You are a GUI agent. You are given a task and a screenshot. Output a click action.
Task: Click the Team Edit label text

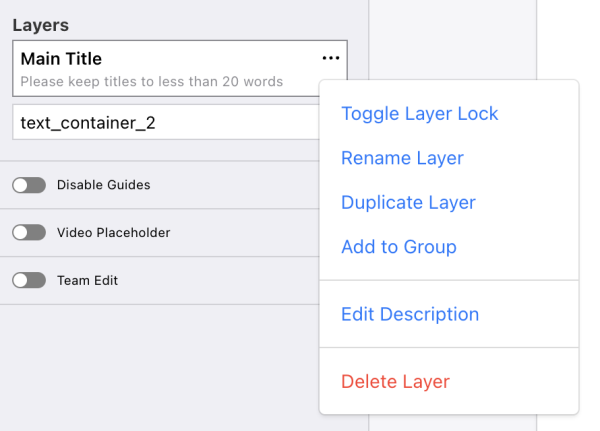click(x=87, y=281)
